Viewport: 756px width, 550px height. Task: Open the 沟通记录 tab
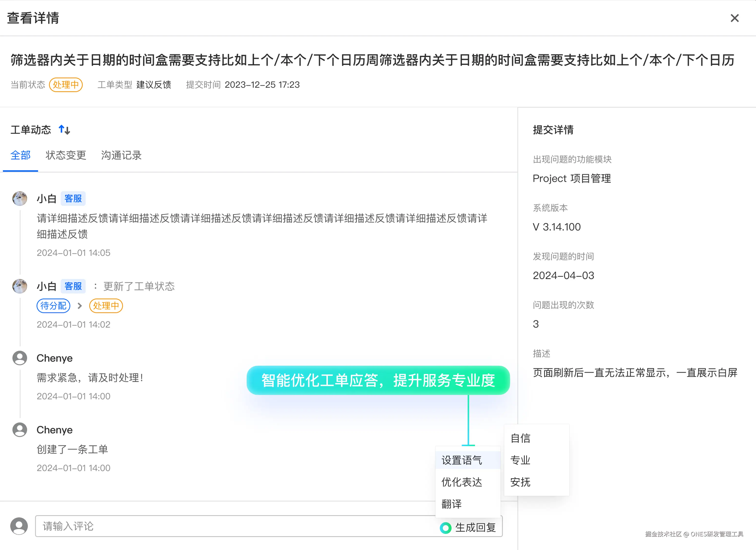[121, 155]
